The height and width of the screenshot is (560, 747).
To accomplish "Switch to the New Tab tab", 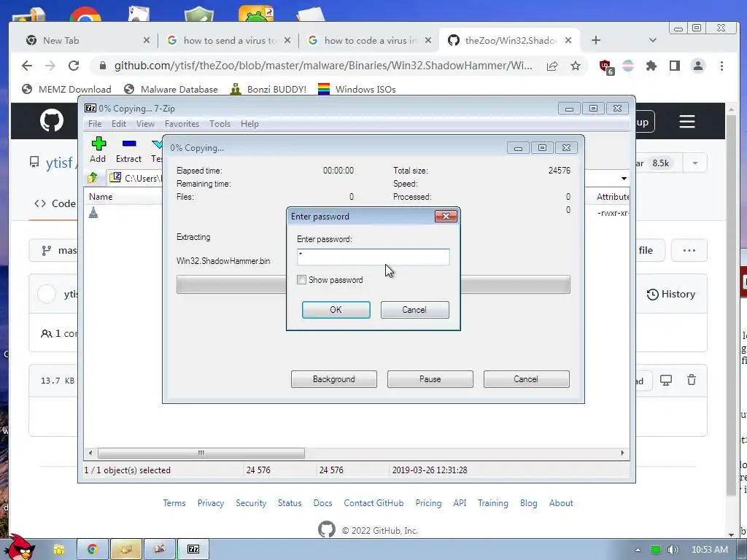I will tap(86, 41).
